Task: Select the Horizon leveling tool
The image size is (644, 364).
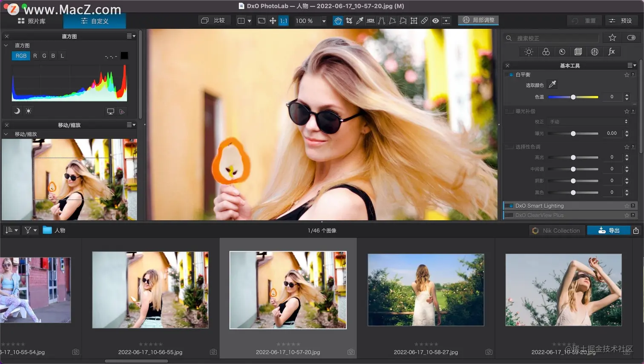Action: 371,20
